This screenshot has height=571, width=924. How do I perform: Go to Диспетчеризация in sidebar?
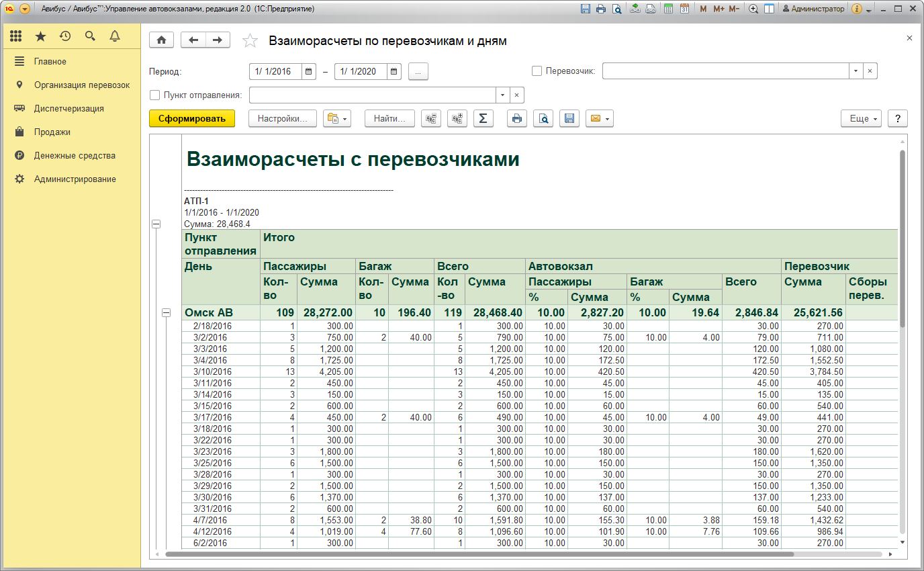(x=68, y=109)
